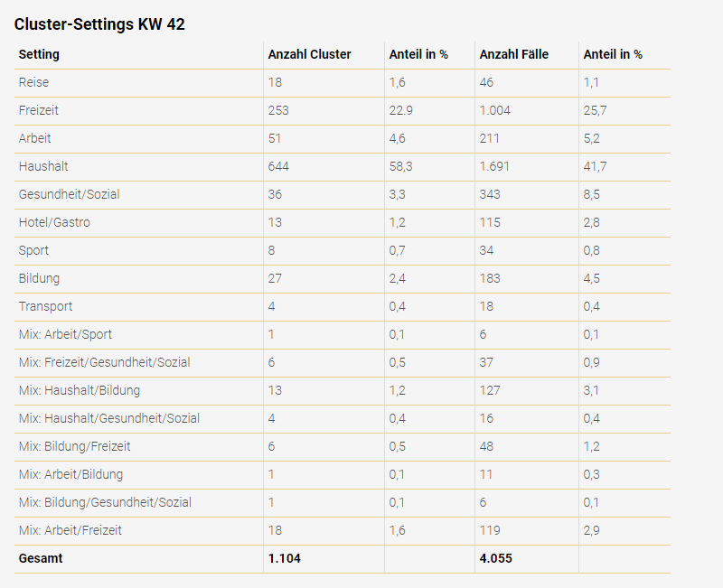
Task: Click the "Gesundheit/Sozial" setting cell
Action: [69, 194]
